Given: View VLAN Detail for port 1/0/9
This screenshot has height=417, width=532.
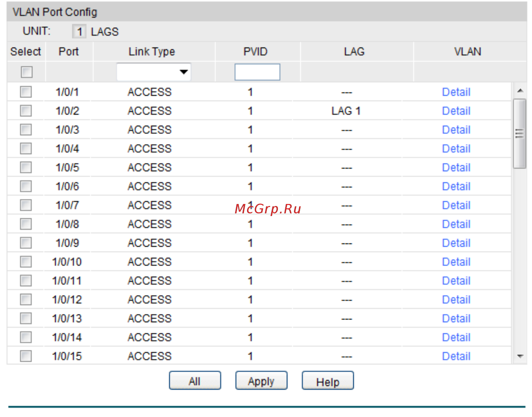Looking at the screenshot, I should [456, 243].
